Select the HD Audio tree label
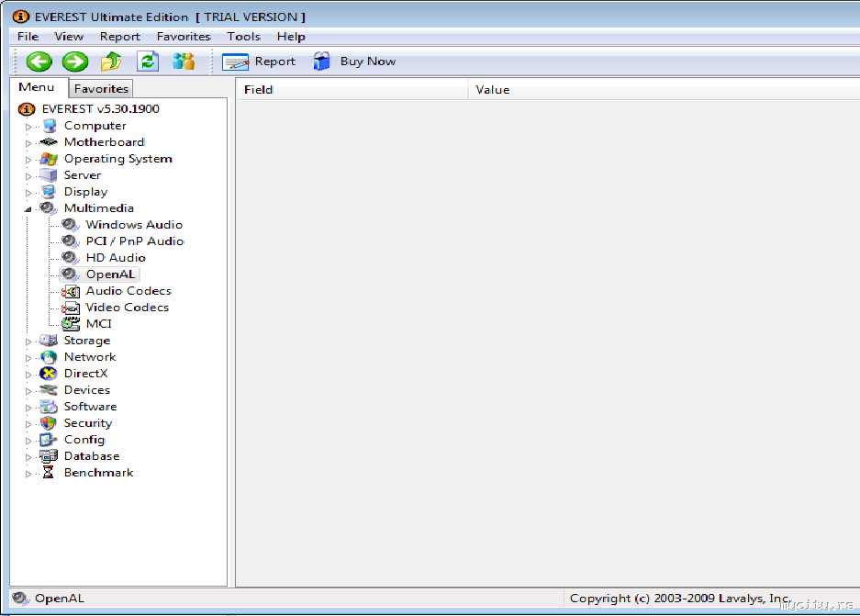Viewport: 860px width, 616px height. coord(116,257)
